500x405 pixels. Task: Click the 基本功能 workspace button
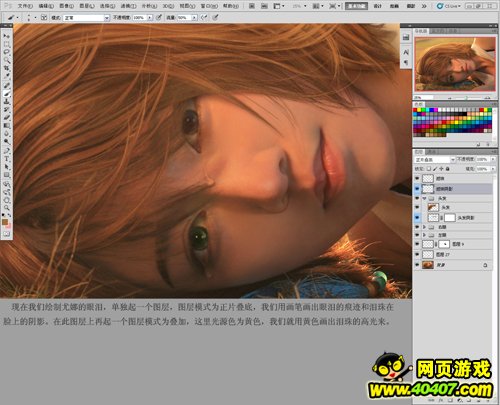356,6
